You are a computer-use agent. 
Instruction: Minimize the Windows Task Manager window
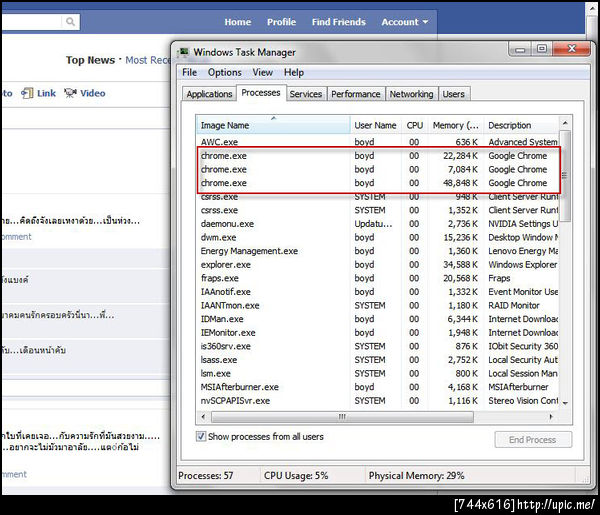pyautogui.click(x=520, y=49)
